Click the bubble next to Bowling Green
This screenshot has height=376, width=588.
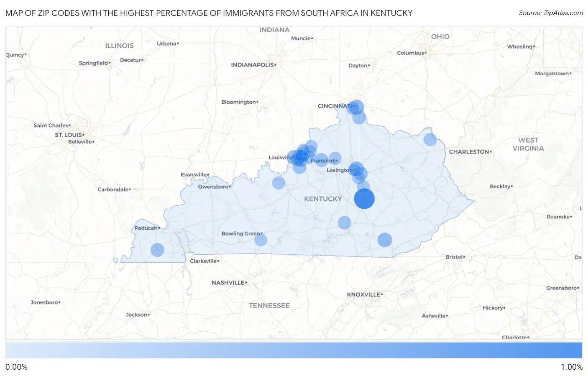pos(261,240)
